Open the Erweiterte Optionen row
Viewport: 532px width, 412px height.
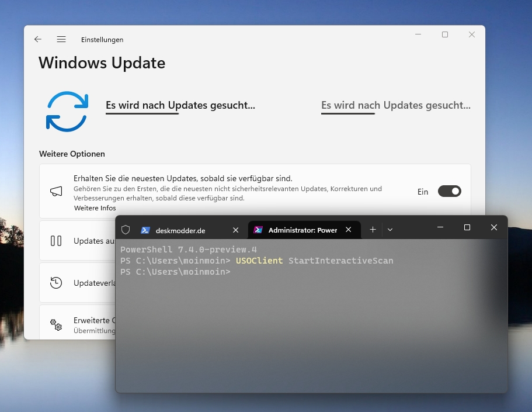point(77,322)
